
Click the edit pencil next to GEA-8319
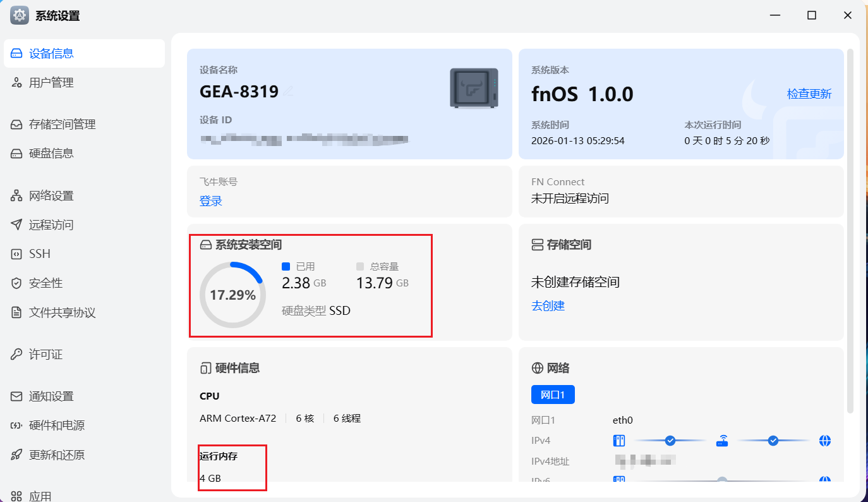(288, 92)
